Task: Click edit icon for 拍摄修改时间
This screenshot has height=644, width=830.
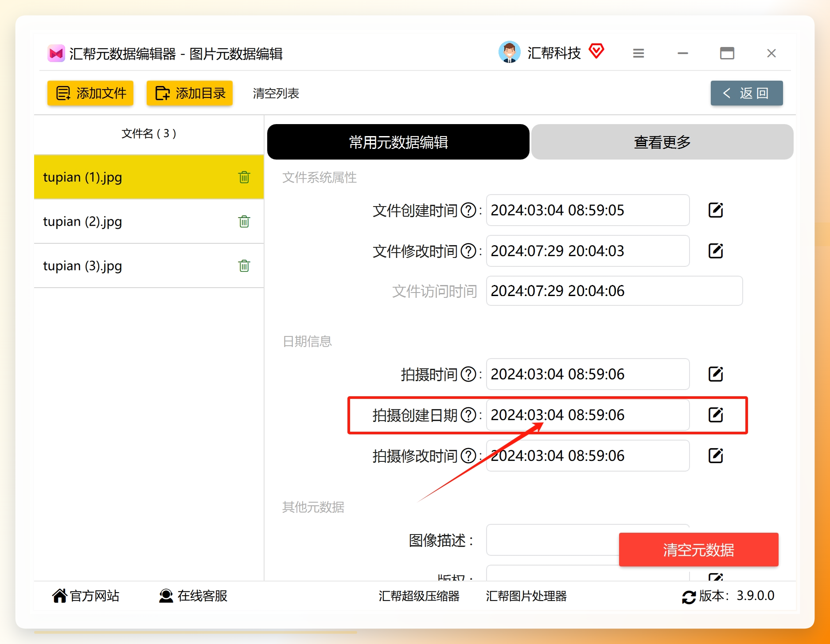Action: tap(716, 456)
